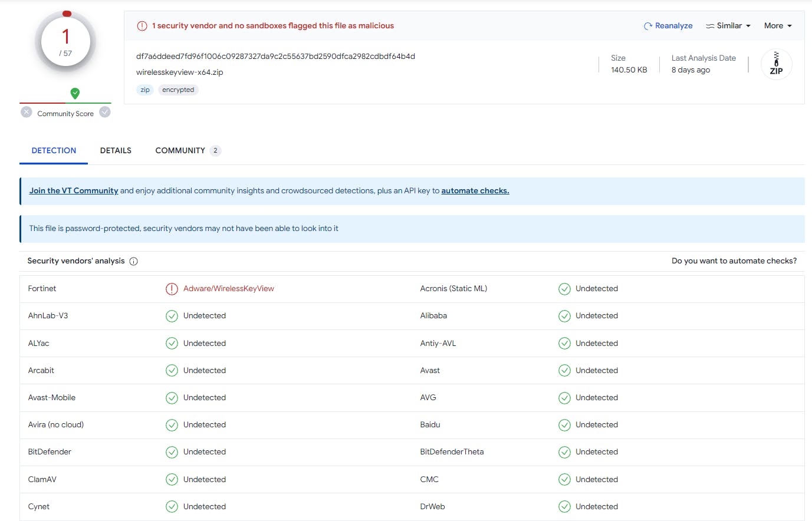
Task: Click the green check icon for AhnLab-V3
Action: 172,316
